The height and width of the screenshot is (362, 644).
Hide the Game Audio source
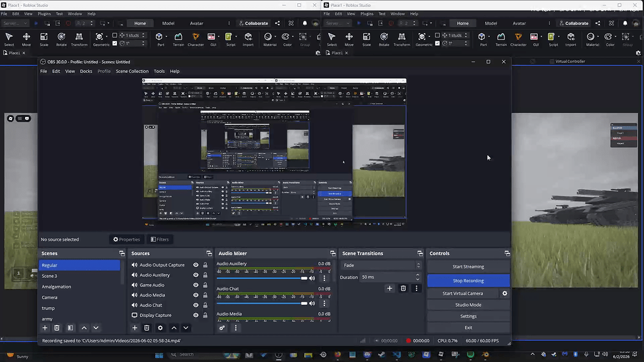click(x=196, y=285)
